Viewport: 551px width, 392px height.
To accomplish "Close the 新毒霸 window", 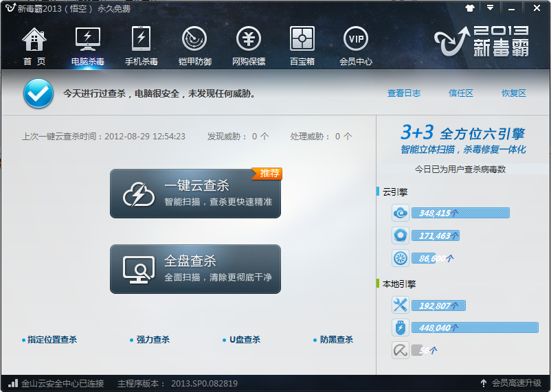I will click(537, 8).
